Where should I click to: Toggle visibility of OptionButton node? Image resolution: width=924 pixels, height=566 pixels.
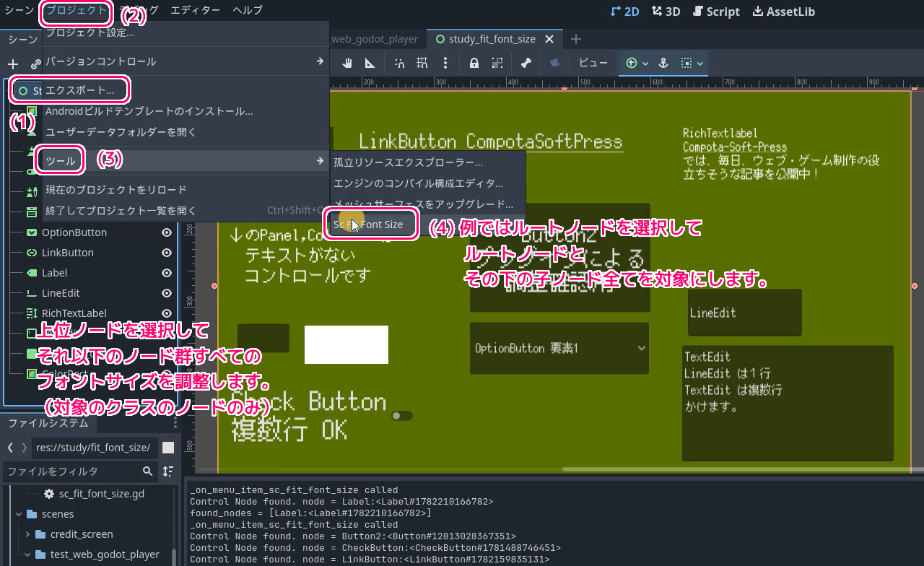(167, 232)
